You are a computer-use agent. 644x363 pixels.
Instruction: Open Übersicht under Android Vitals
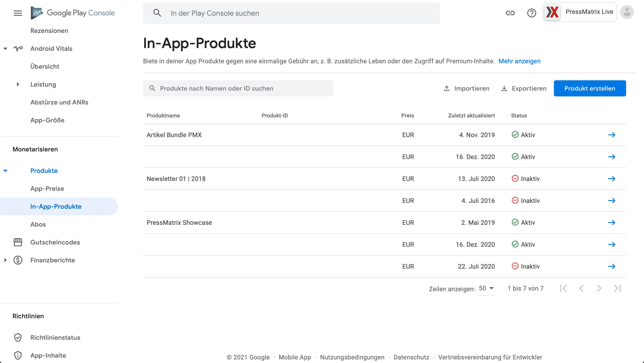point(45,66)
